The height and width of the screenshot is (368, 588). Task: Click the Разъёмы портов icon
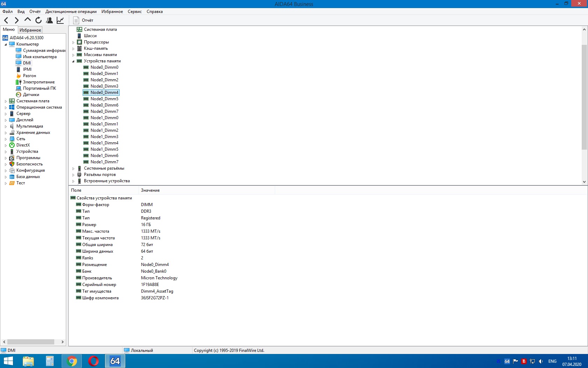click(x=79, y=175)
